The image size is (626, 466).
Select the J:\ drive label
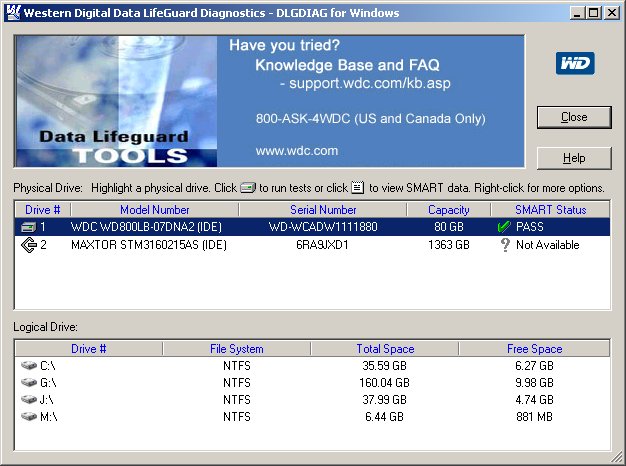[x=47, y=399]
